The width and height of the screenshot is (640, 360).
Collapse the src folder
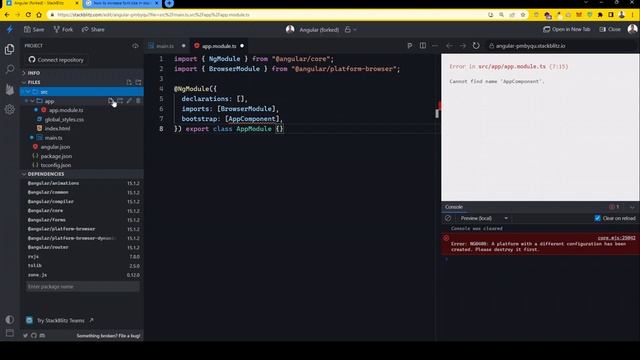pyautogui.click(x=28, y=92)
